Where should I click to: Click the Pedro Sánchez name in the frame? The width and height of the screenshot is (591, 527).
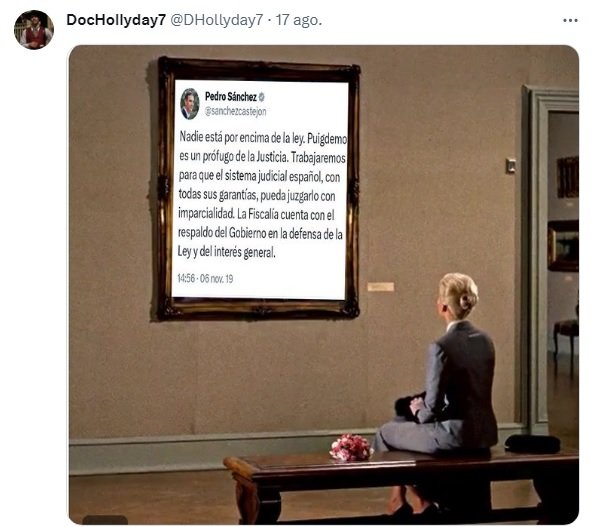click(231, 97)
